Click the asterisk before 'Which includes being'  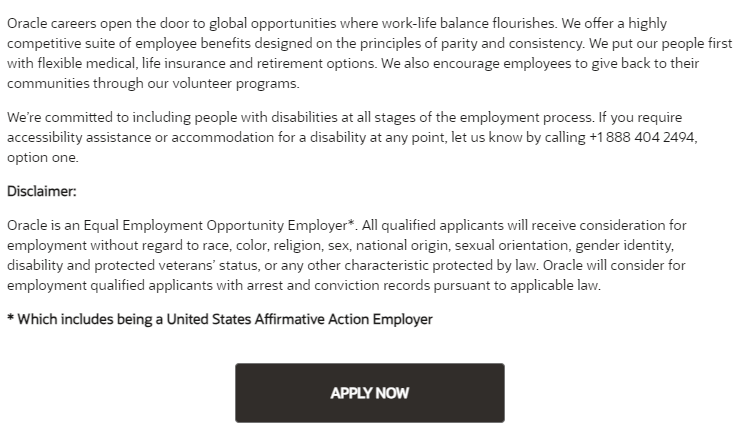[x=10, y=318]
